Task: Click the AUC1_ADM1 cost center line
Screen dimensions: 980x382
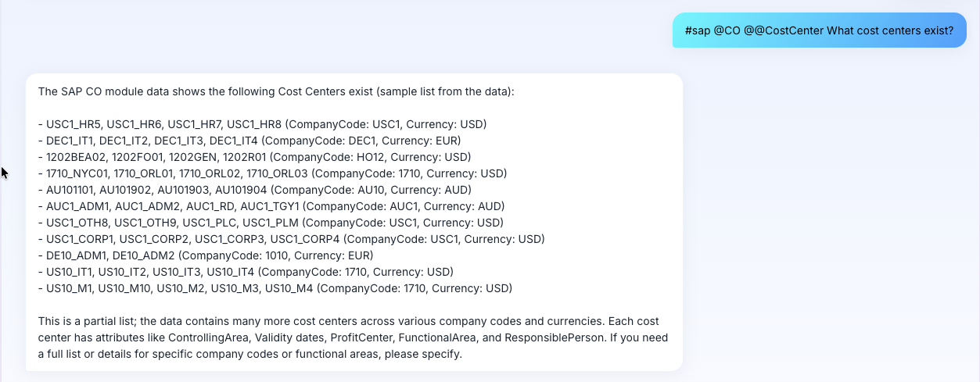Action: [x=271, y=206]
